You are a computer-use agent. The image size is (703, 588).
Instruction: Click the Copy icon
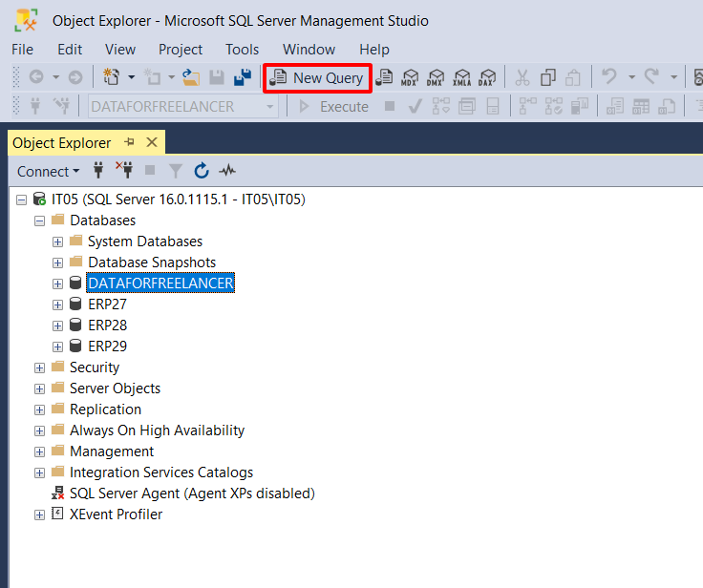click(x=548, y=77)
